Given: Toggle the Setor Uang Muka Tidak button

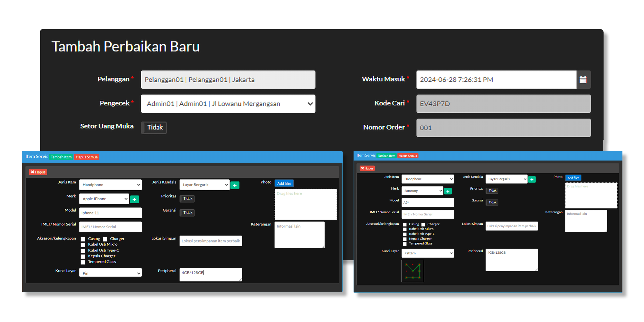Looking at the screenshot, I should (x=154, y=128).
